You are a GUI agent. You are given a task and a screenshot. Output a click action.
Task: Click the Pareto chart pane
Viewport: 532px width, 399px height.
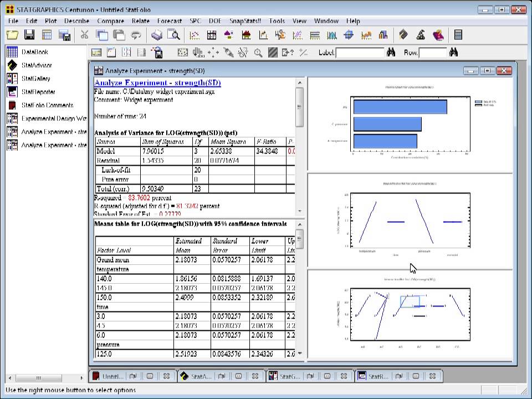coord(410,124)
